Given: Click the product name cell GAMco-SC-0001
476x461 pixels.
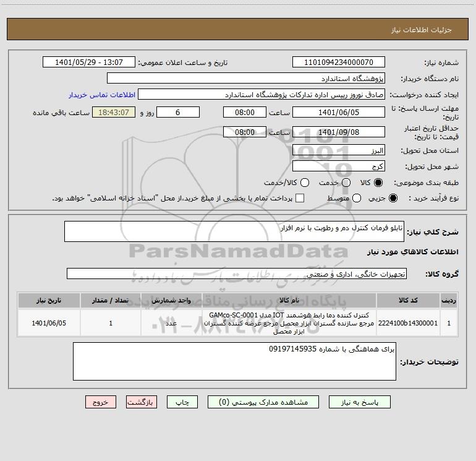Looking at the screenshot, I should 289,323.
